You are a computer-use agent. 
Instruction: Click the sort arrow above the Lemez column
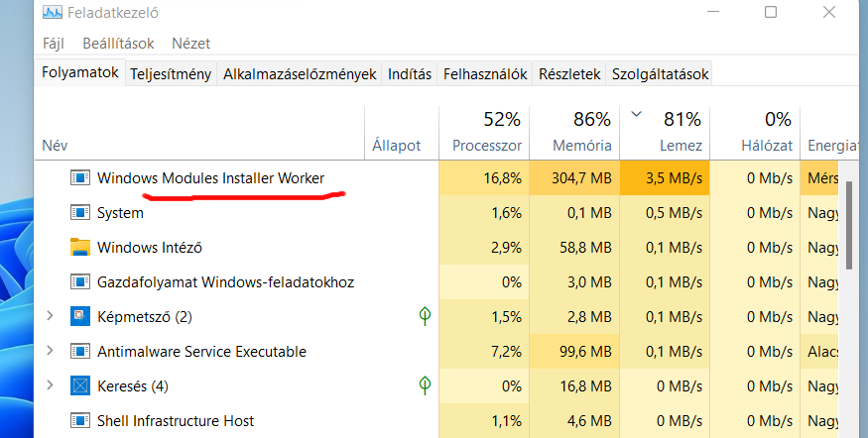(637, 115)
